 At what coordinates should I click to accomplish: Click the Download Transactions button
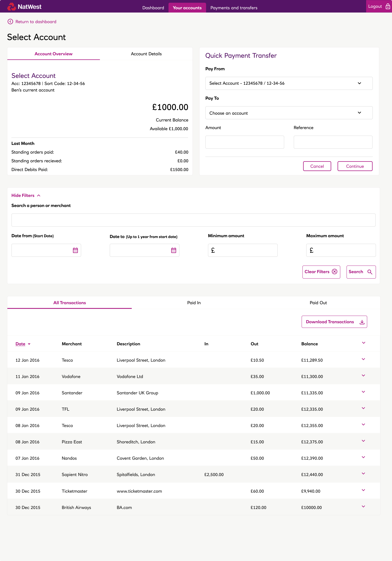point(334,322)
